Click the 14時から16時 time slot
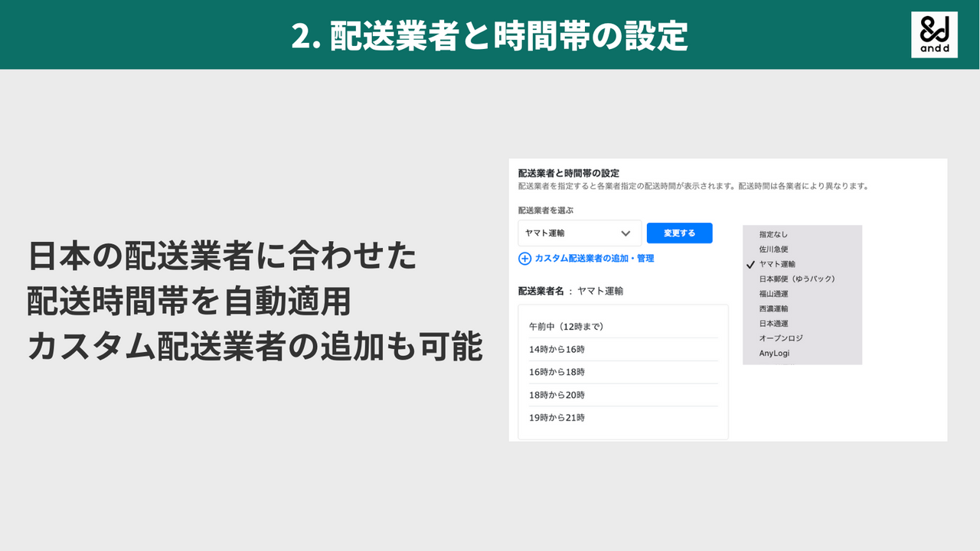Viewport: 980px width, 551px height. click(623, 349)
